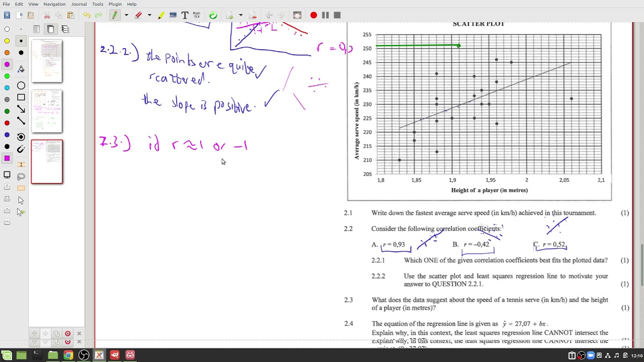Pick the cyan color swatch
This screenshot has height=362, width=644.
(7, 88)
